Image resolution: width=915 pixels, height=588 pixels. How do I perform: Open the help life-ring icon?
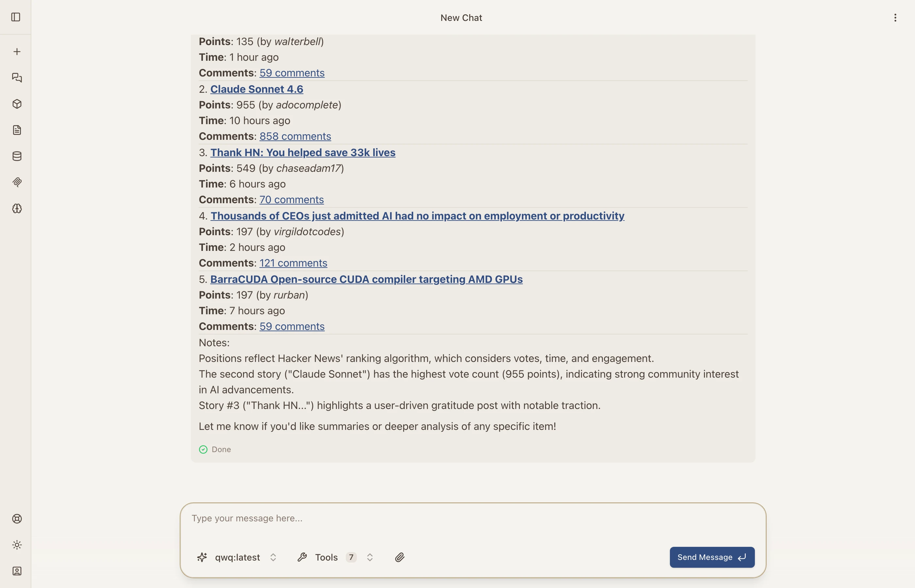tap(17, 518)
